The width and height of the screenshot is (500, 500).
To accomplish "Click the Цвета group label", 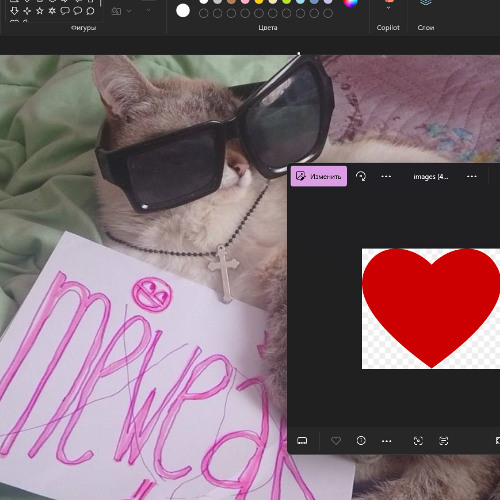I will pos(268,28).
